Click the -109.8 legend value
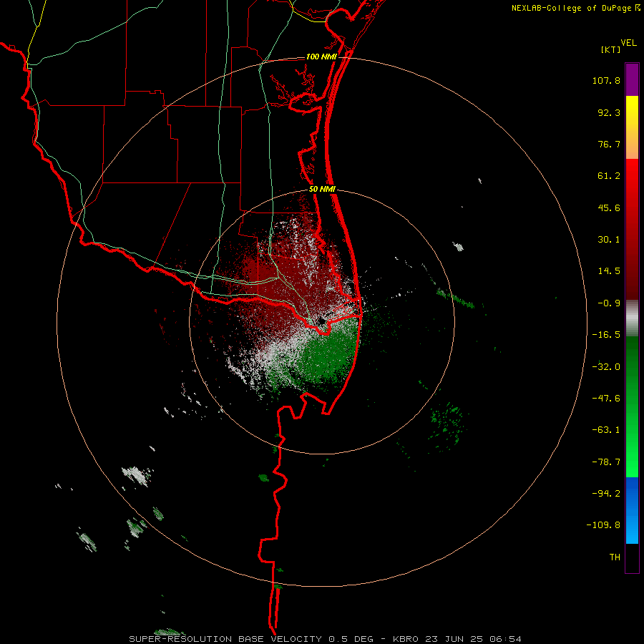644x644 pixels. click(603, 525)
